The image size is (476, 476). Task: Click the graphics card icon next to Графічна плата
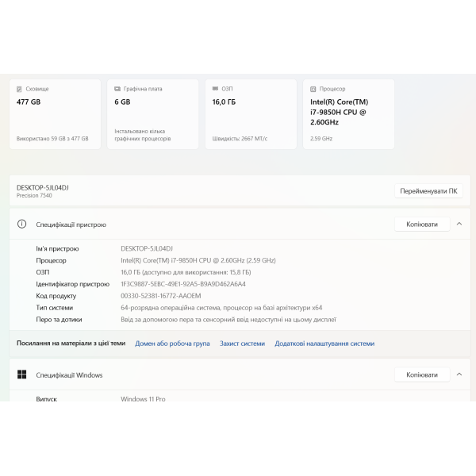point(117,89)
